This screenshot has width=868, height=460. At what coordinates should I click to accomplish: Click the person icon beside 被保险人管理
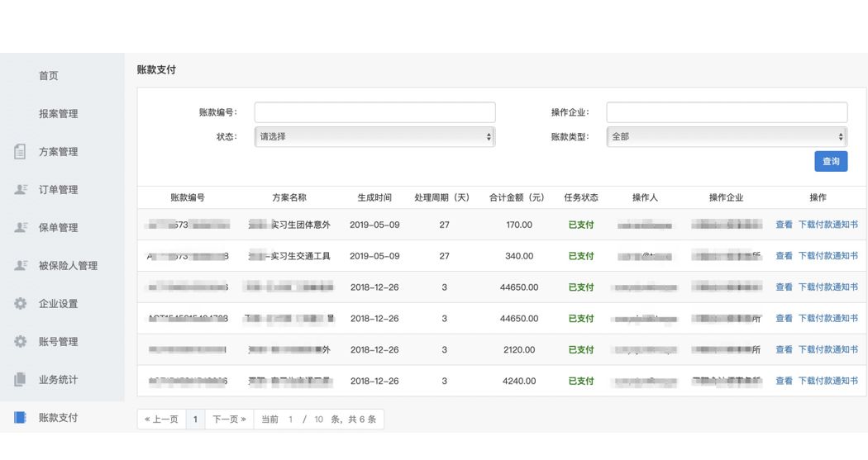point(21,266)
